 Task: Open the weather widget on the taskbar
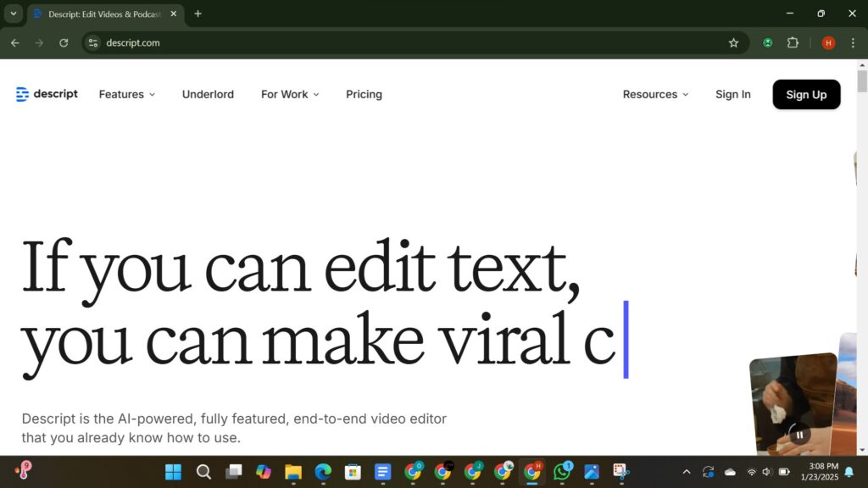23,470
